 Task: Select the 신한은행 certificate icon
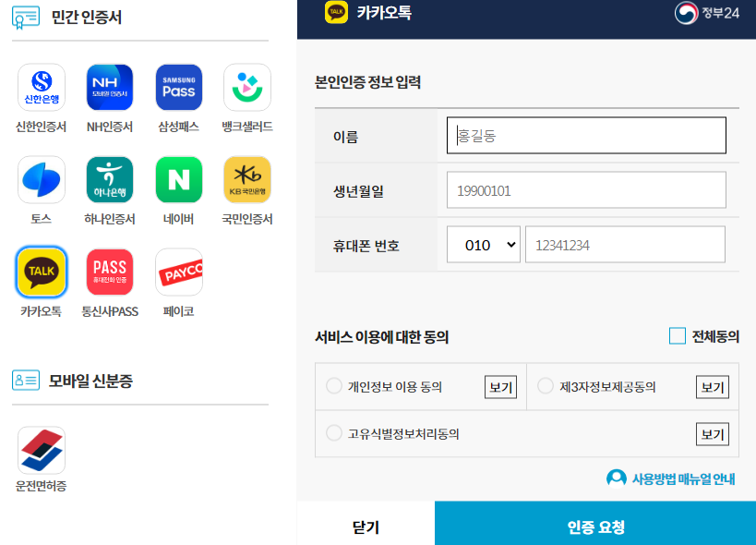(42, 87)
